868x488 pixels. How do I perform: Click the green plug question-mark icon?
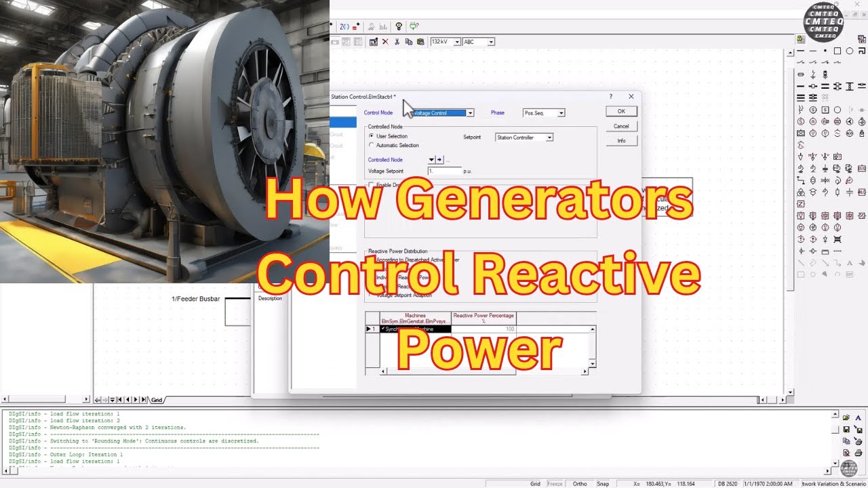(414, 26)
